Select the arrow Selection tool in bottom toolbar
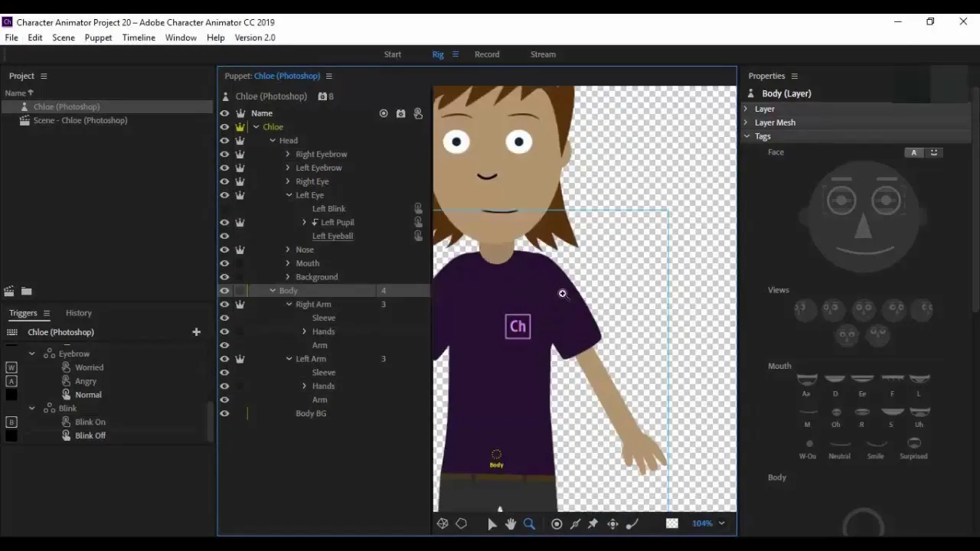Screen dimensions: 980x551 pos(492,523)
